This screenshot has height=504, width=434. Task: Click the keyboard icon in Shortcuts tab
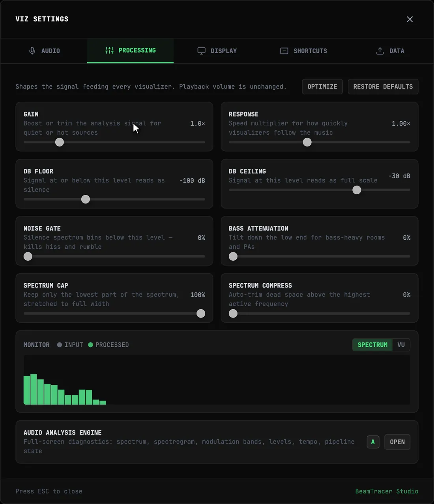pyautogui.click(x=284, y=51)
